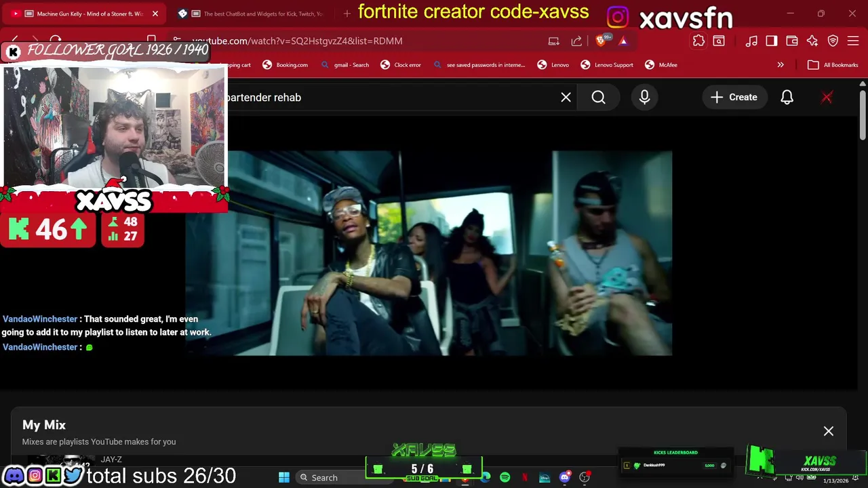Open the Lenovo Support bookmark
The image size is (868, 488).
[607, 65]
